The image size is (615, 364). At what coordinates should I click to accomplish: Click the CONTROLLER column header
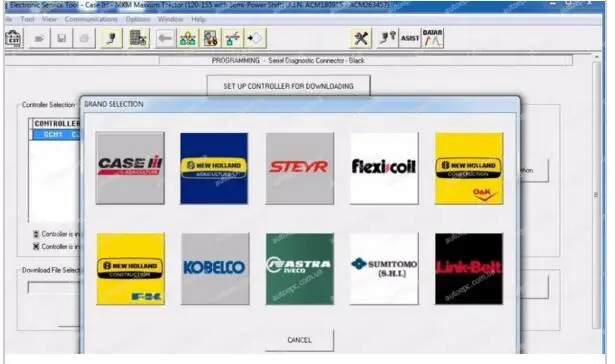click(56, 124)
